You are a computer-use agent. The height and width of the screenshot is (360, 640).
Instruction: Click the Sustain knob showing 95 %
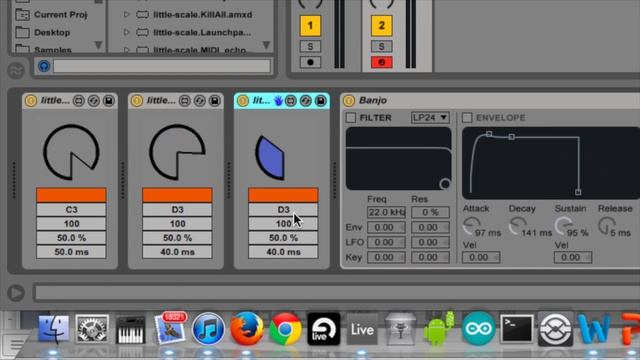(x=563, y=226)
